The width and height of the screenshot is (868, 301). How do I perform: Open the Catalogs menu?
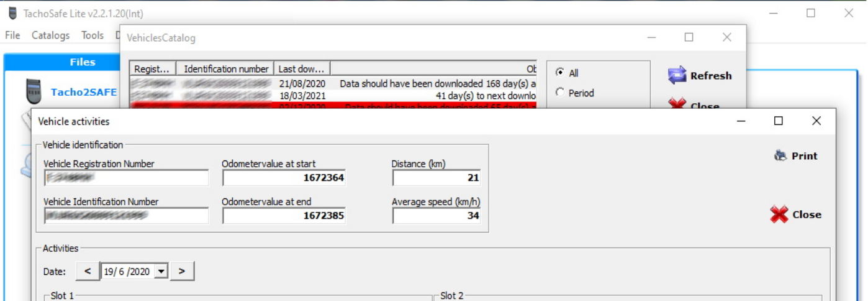(51, 35)
